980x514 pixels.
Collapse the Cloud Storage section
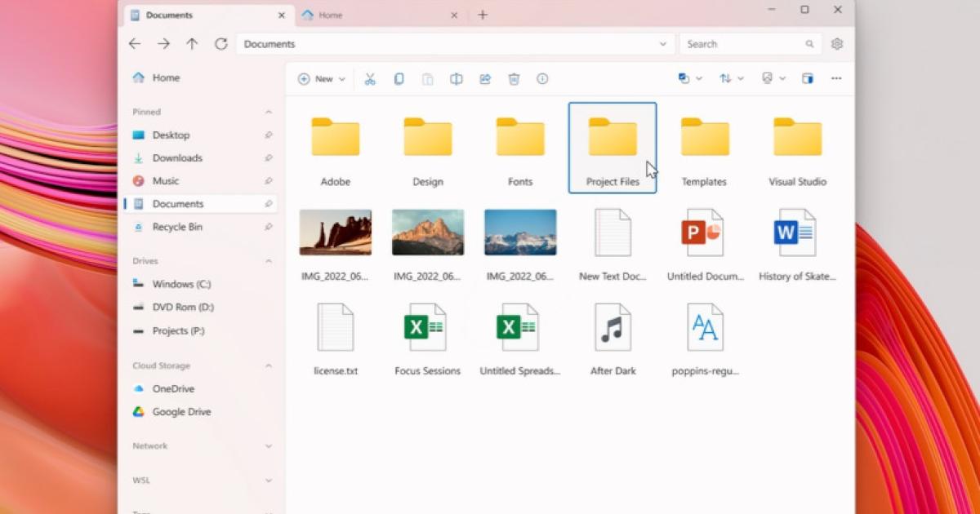tap(269, 366)
